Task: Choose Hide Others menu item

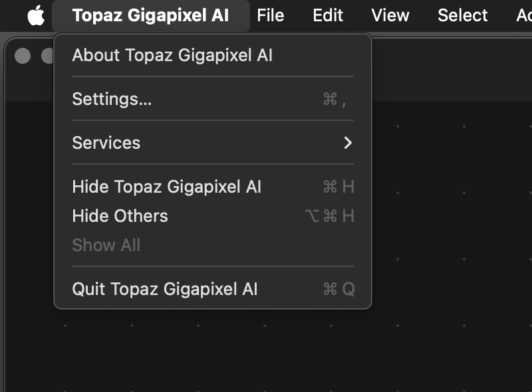Action: coord(120,216)
